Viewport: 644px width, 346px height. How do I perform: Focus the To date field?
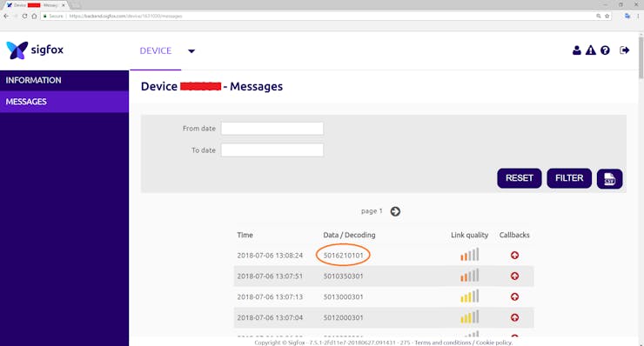point(272,150)
